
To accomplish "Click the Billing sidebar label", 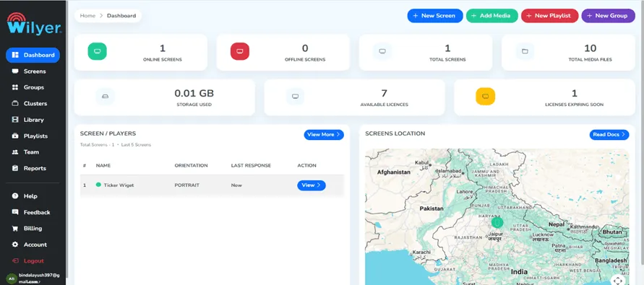I will [33, 229].
